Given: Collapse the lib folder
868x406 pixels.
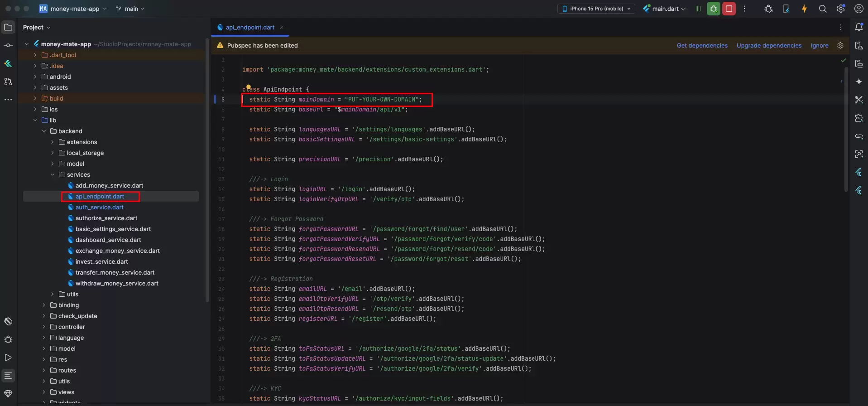Looking at the screenshot, I should 35,120.
